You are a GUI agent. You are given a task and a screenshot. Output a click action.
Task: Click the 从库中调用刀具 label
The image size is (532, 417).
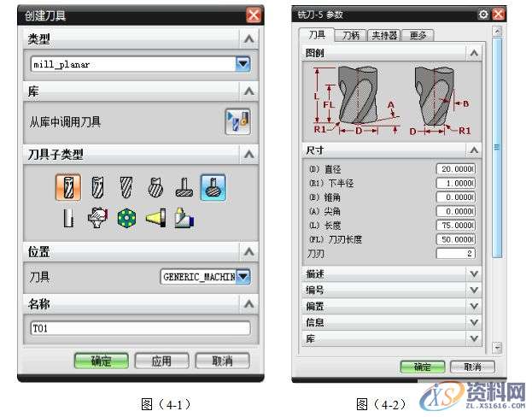tap(65, 121)
